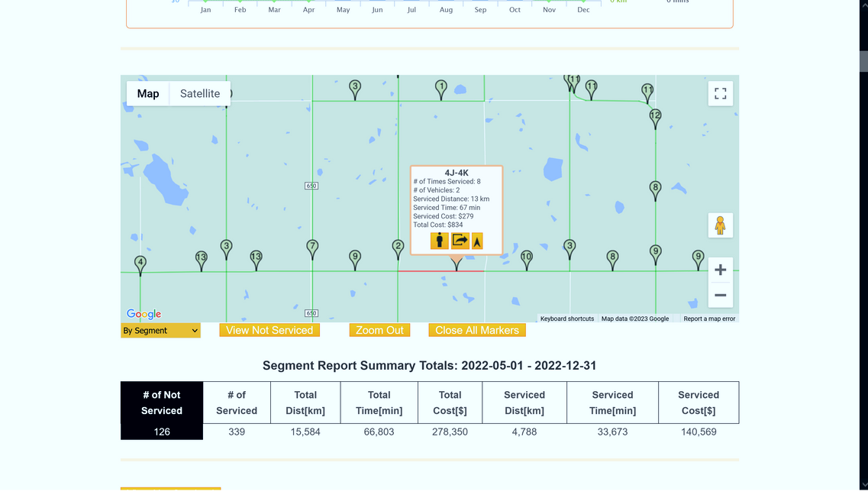Screen dimensions: 868x495
Task: Click the 4,788 serviced distance value
Action: 524,432
